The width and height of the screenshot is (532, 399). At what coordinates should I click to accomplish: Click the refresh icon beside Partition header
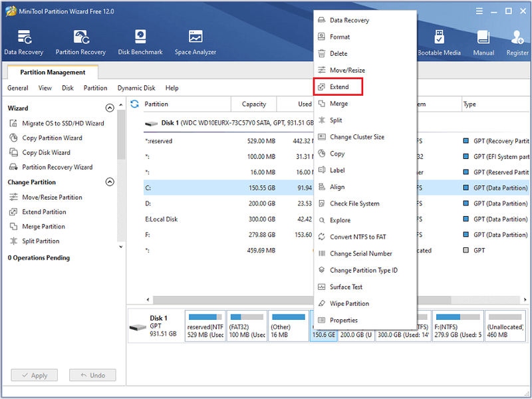pos(135,104)
